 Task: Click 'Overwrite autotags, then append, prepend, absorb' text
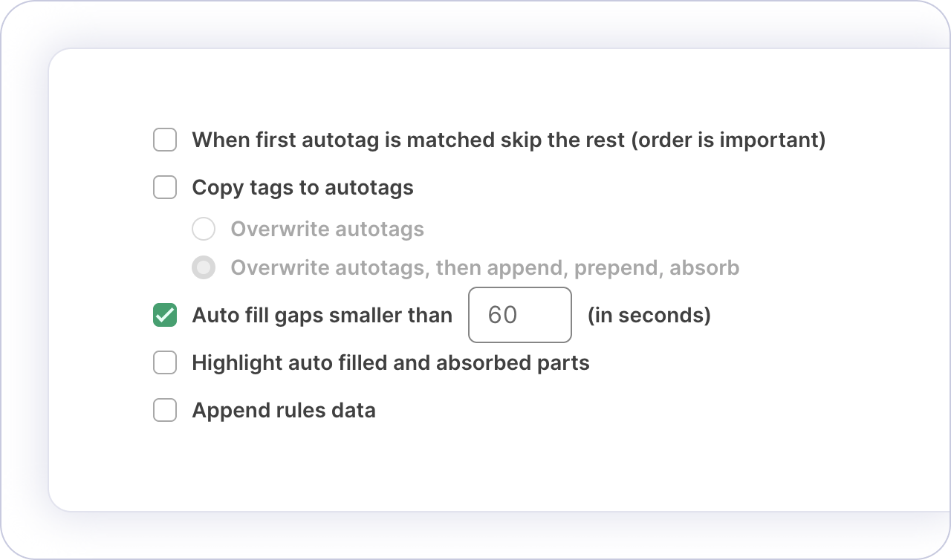pos(484,267)
